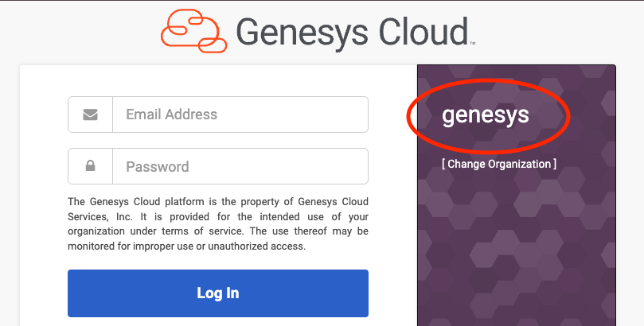Select the genesys organization name

(485, 115)
